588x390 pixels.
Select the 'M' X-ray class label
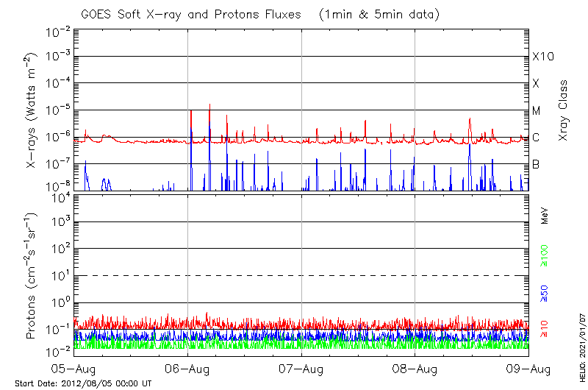(x=537, y=111)
